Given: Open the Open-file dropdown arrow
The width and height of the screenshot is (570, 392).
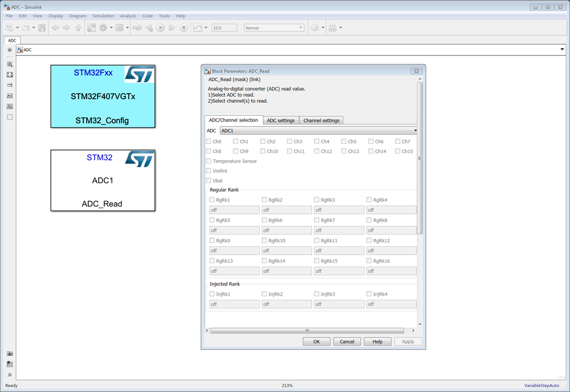Looking at the screenshot, I should (x=34, y=27).
